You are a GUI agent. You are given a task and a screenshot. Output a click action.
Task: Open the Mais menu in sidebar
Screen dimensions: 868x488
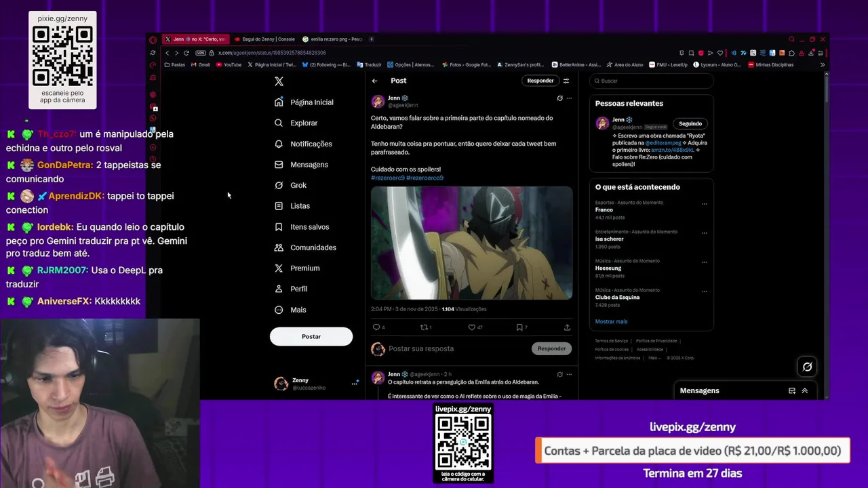point(290,310)
